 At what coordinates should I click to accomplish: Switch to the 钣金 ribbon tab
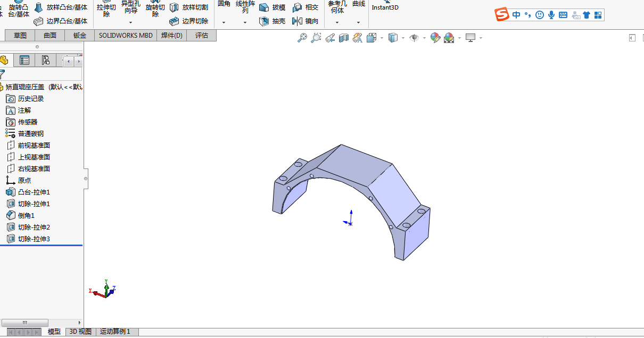(79, 36)
